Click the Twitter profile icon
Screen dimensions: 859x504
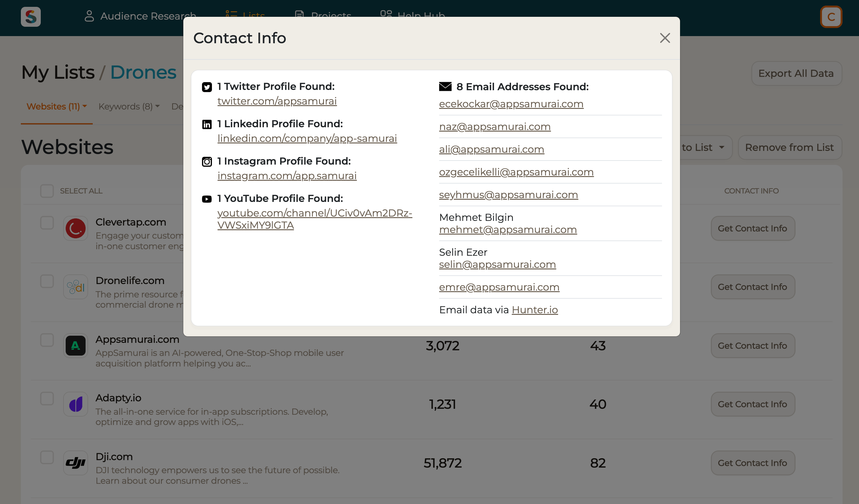pyautogui.click(x=207, y=87)
